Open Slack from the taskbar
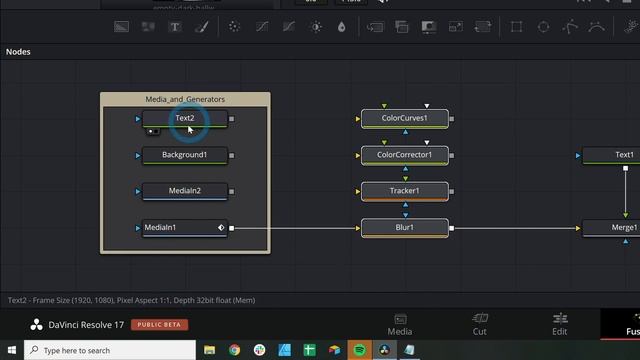The width and height of the screenshot is (640, 360). click(x=259, y=350)
